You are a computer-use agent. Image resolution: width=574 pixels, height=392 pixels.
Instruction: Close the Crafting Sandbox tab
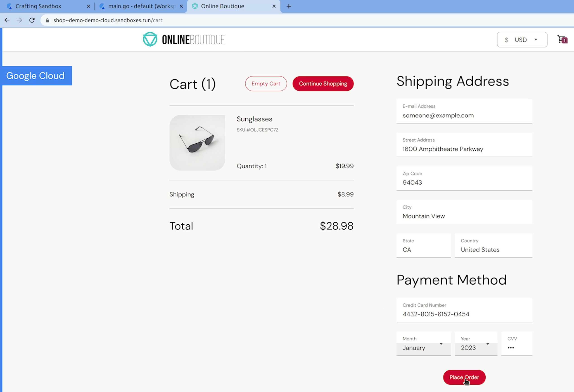[88, 6]
